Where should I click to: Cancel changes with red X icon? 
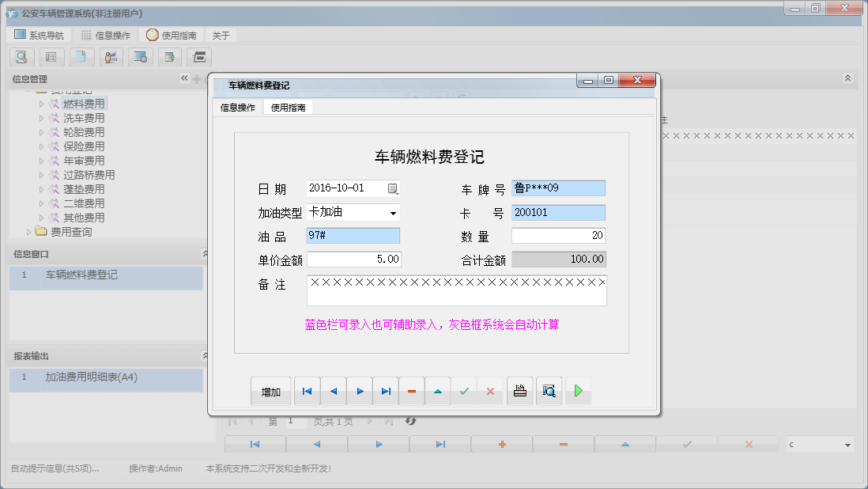click(490, 390)
